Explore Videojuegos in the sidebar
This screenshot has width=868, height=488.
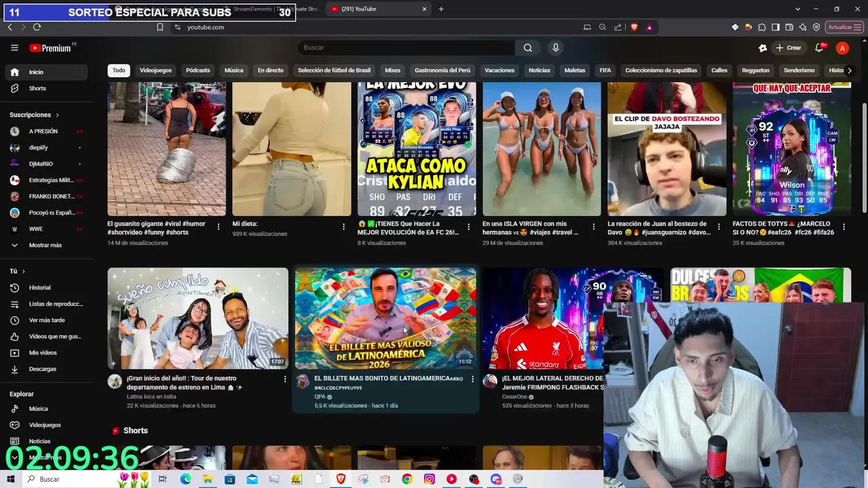(45, 425)
